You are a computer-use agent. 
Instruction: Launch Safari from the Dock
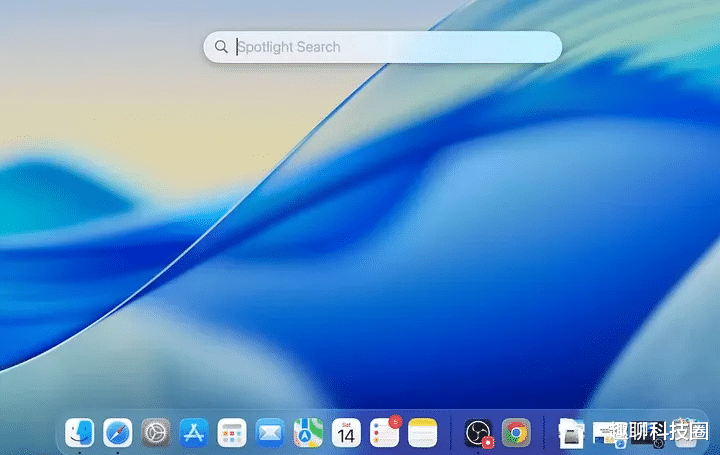pos(118,433)
